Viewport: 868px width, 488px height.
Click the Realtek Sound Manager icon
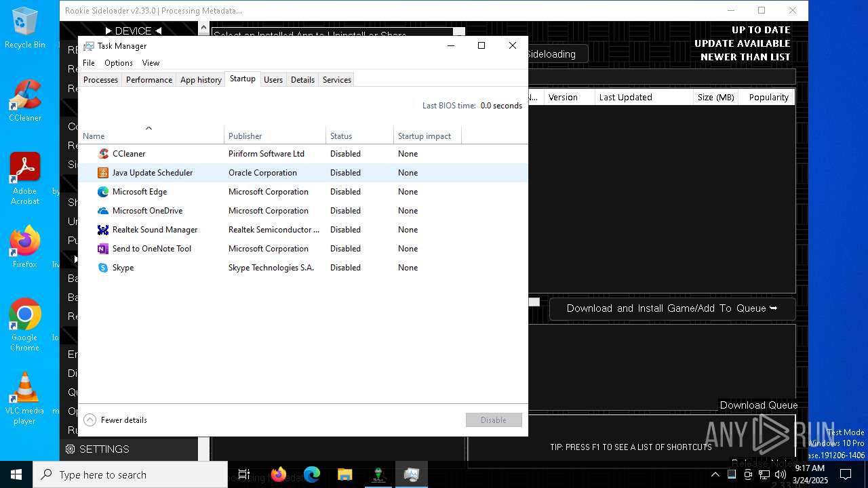point(103,230)
